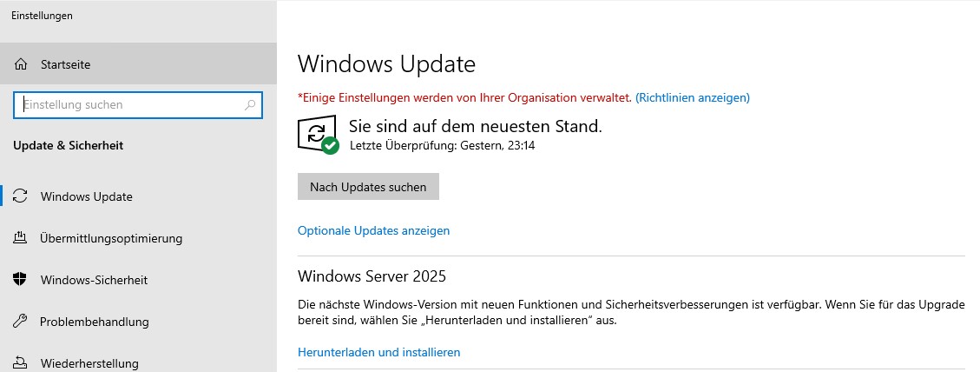Click the Windows Server 2025 heading

(372, 276)
